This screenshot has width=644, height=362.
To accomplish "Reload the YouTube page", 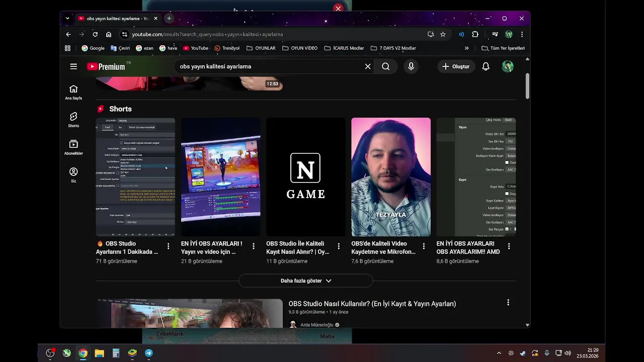I will [x=95, y=34].
